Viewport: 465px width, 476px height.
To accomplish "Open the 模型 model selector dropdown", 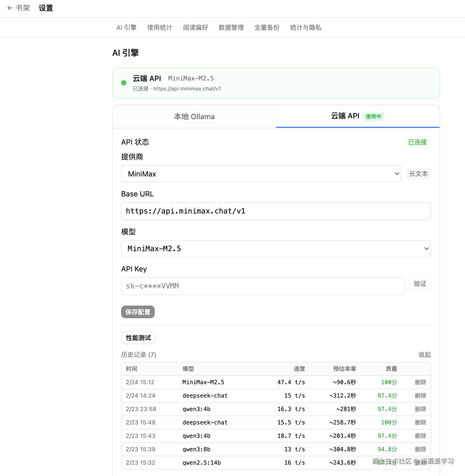I will point(276,249).
